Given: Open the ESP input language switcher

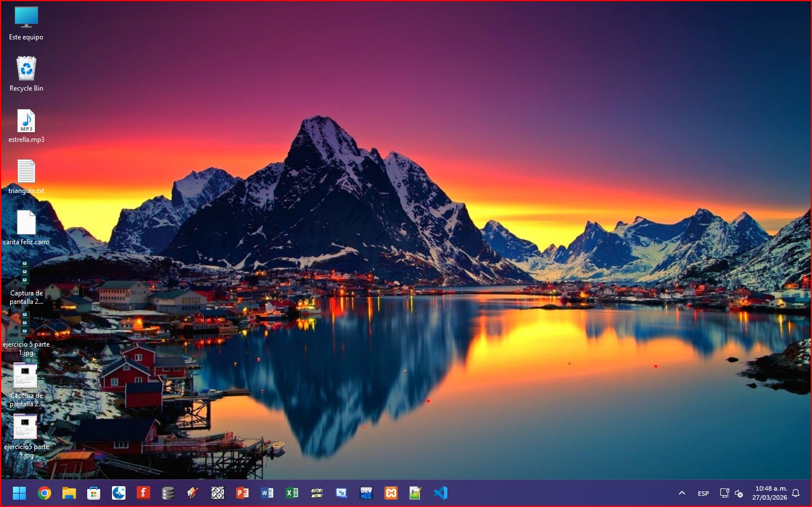Looking at the screenshot, I should 703,493.
